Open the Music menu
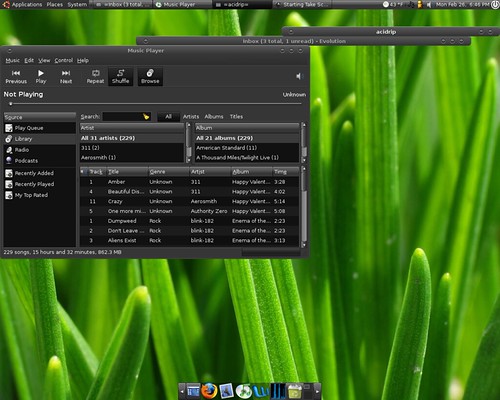Viewport: 500px width, 400px height. (12, 60)
